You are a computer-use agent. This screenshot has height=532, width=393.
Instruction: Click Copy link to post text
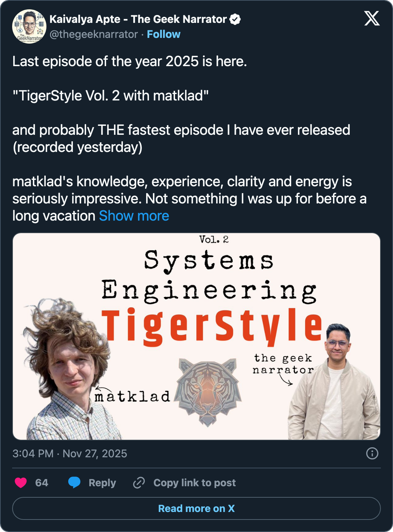point(195,483)
